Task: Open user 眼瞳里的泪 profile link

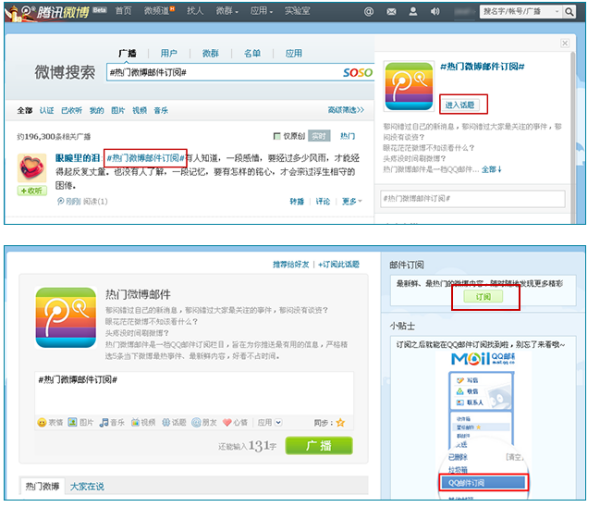Action: click(x=79, y=160)
